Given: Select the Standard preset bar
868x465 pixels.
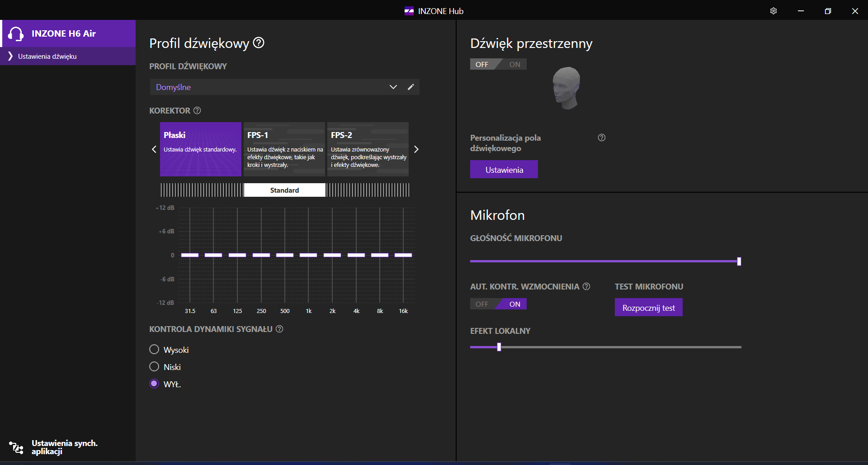Looking at the screenshot, I should pos(285,190).
